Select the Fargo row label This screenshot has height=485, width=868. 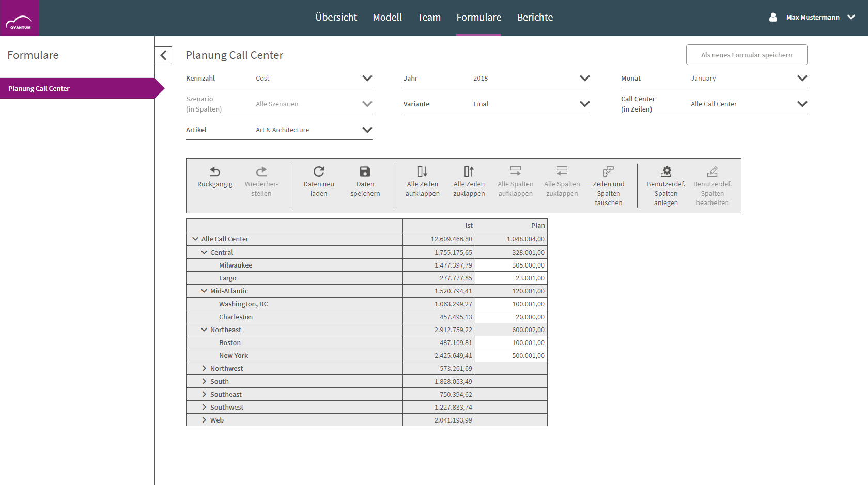click(227, 278)
